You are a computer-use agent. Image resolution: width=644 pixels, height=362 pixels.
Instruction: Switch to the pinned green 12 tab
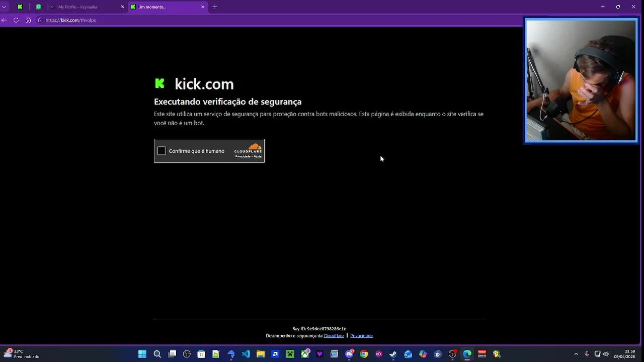click(38, 7)
